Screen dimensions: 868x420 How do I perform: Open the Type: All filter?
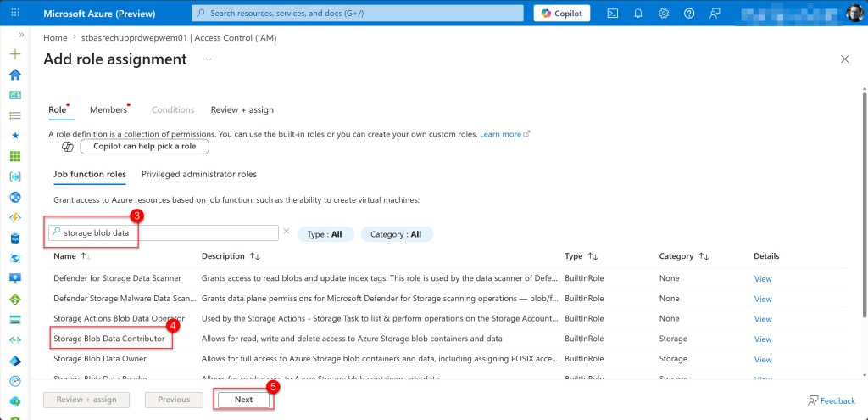tap(325, 234)
